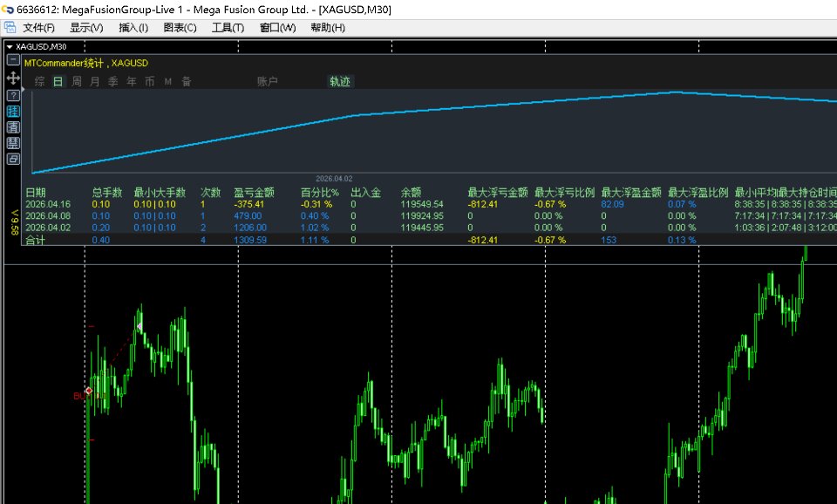Viewport: 837px width, 504px height.
Task: Click the chart icon left of 文件(F) menu
Action: (x=10, y=27)
